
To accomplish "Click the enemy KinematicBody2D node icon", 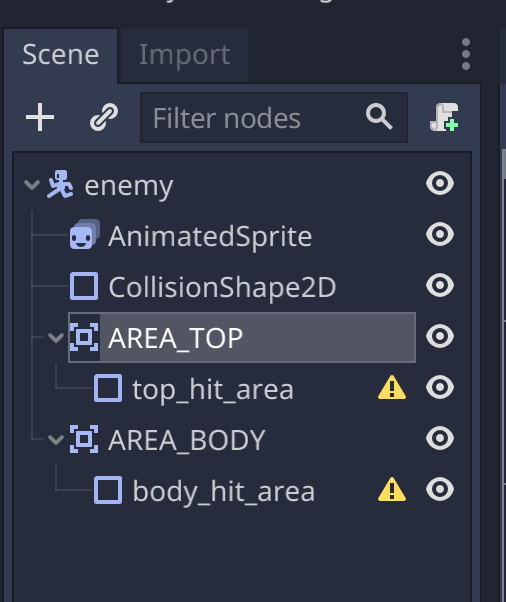I will tap(60, 184).
